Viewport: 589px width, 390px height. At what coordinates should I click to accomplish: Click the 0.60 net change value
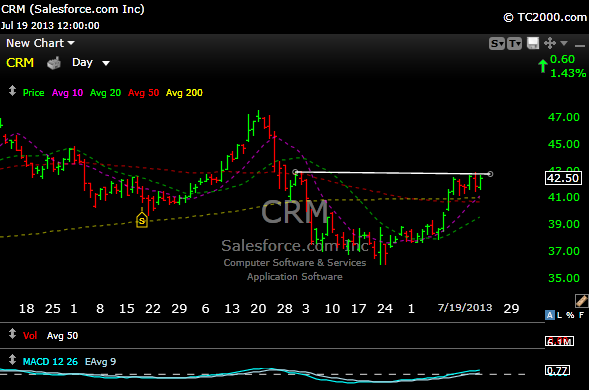coord(562,59)
